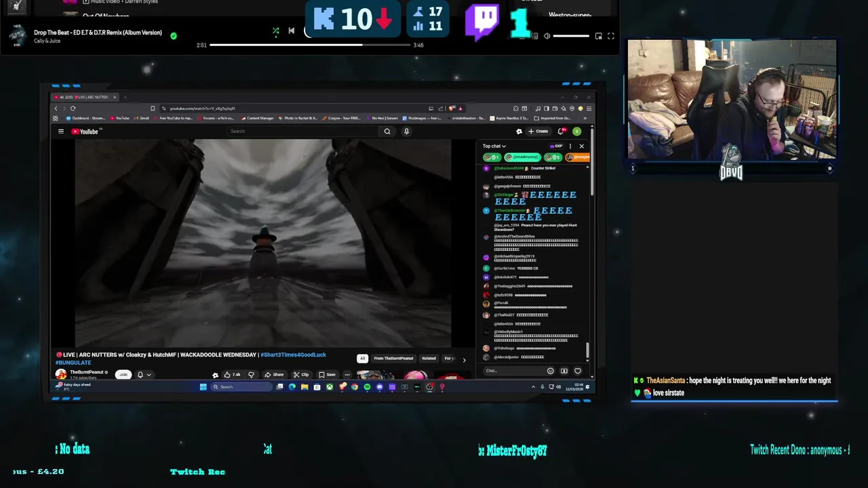Like the video with thumbs up
The image size is (868, 488).
click(232, 375)
